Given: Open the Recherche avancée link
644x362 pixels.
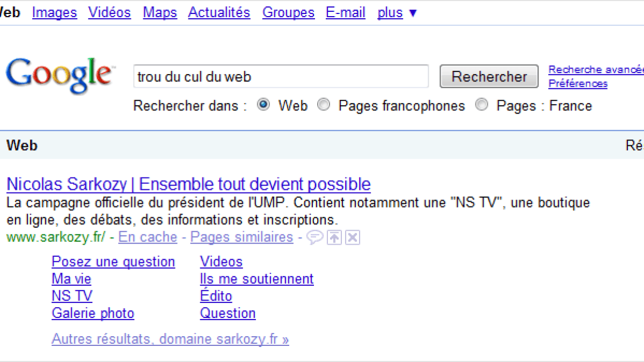Looking at the screenshot, I should (x=596, y=70).
